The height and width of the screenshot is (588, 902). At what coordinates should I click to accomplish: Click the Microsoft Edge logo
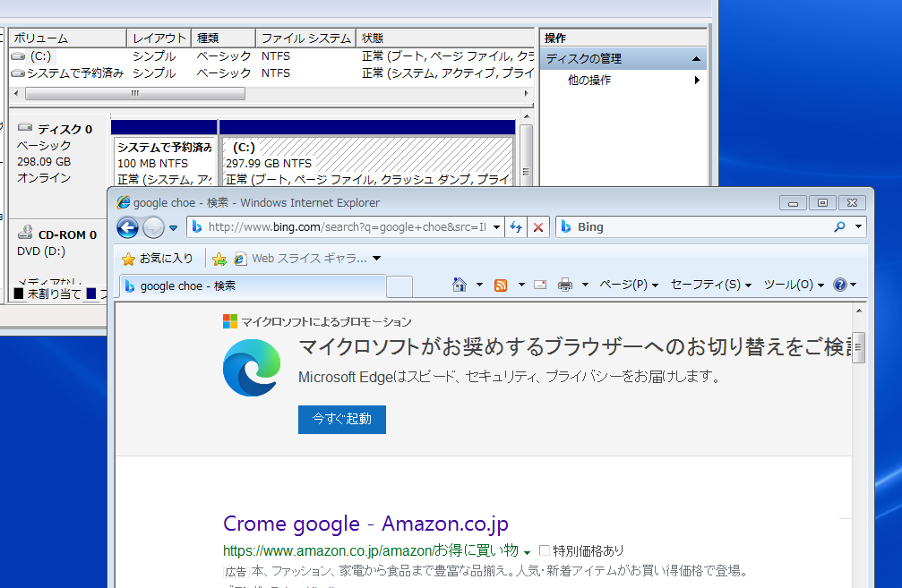pyautogui.click(x=252, y=368)
